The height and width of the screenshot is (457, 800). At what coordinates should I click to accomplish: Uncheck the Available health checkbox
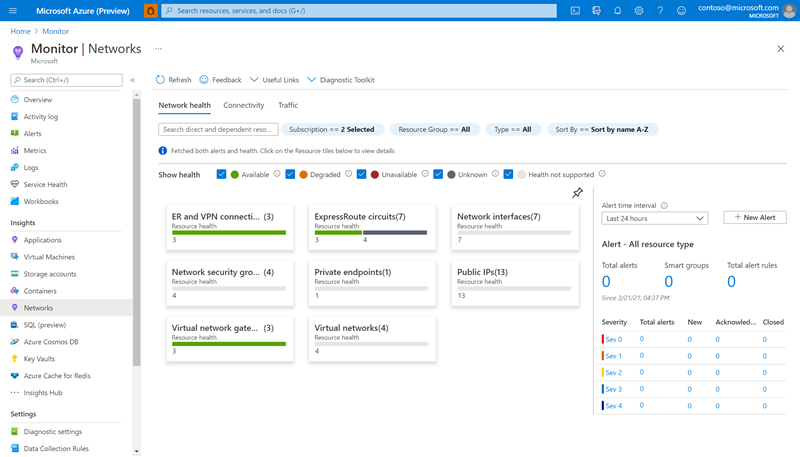[x=221, y=175]
